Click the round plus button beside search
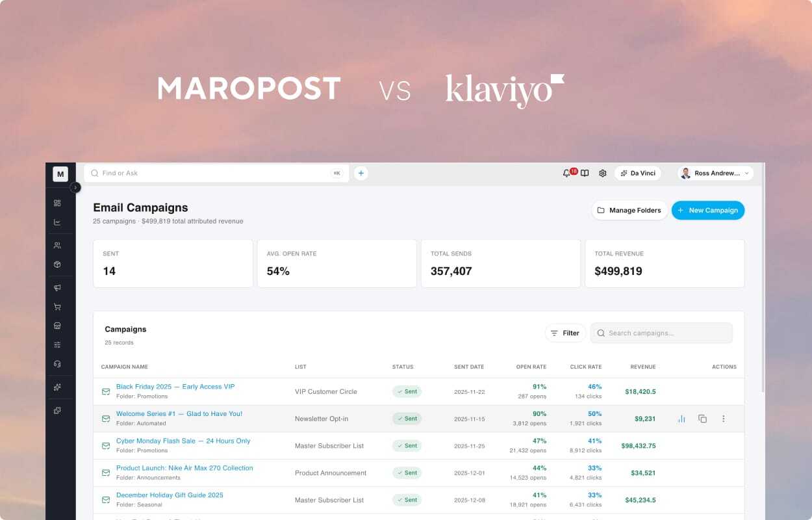The height and width of the screenshot is (520, 812). [x=361, y=173]
